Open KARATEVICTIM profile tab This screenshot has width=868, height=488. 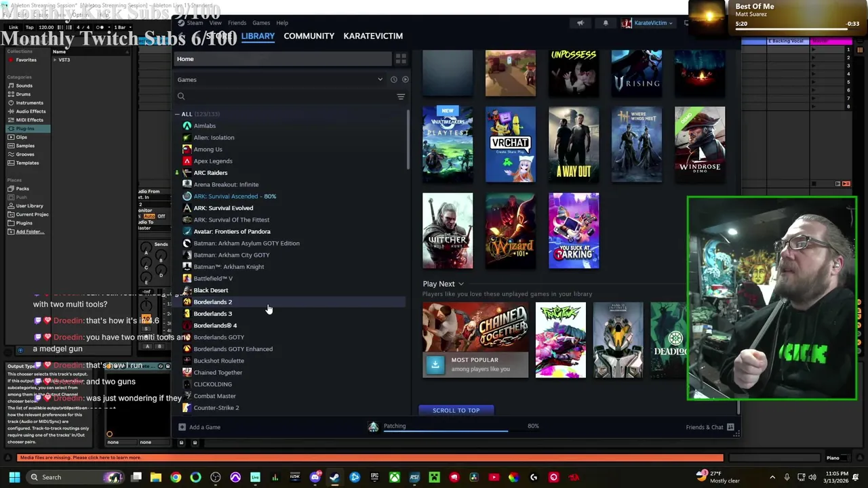tap(373, 36)
